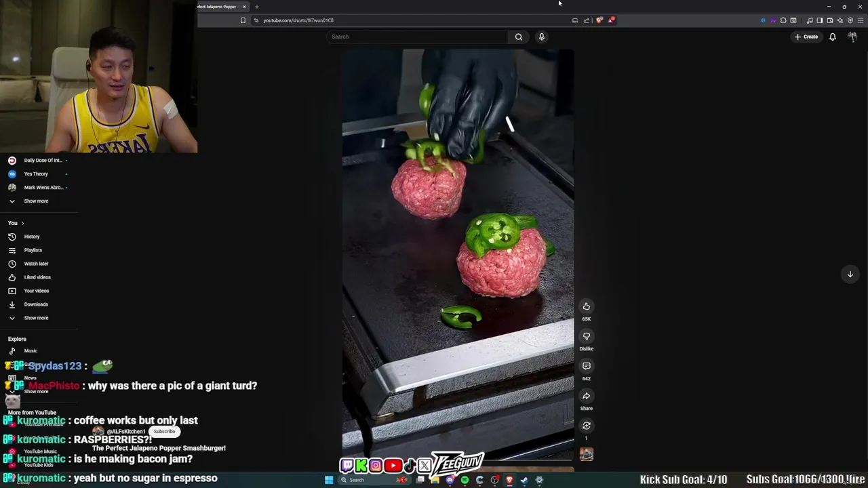The width and height of the screenshot is (868, 488).
Task: Like the short with thumbs up
Action: (587, 306)
